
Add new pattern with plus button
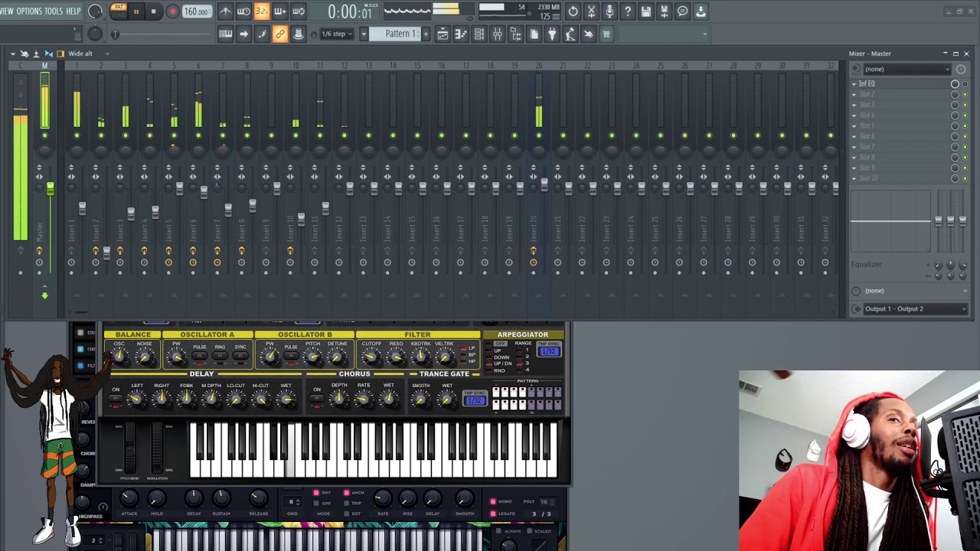pyautogui.click(x=426, y=34)
